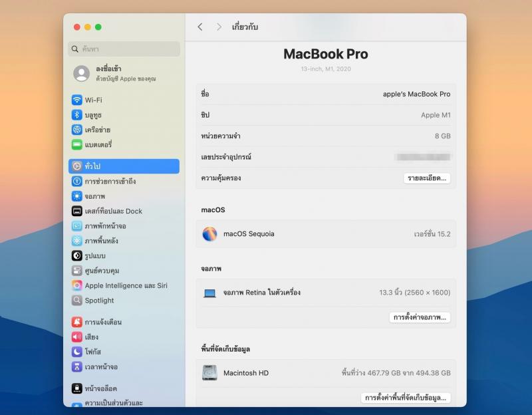
Task: Click the "เกี่ยวกับ" page title
Action: (x=245, y=27)
